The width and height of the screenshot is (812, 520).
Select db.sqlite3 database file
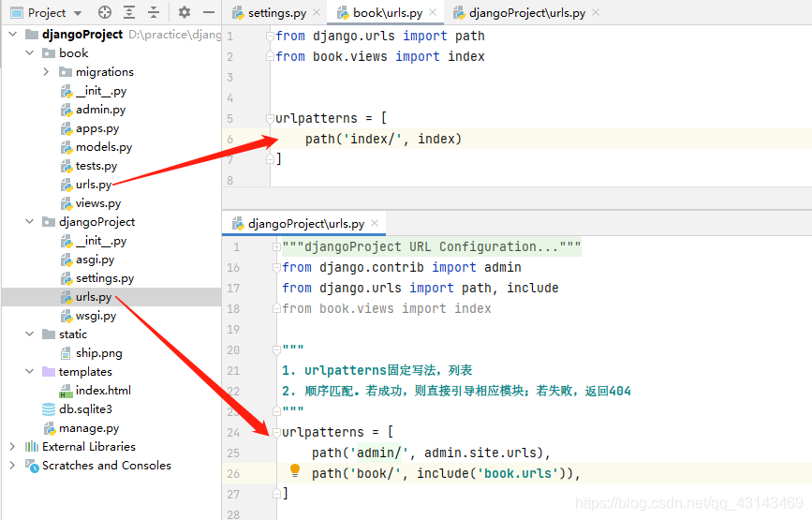pyautogui.click(x=85, y=409)
